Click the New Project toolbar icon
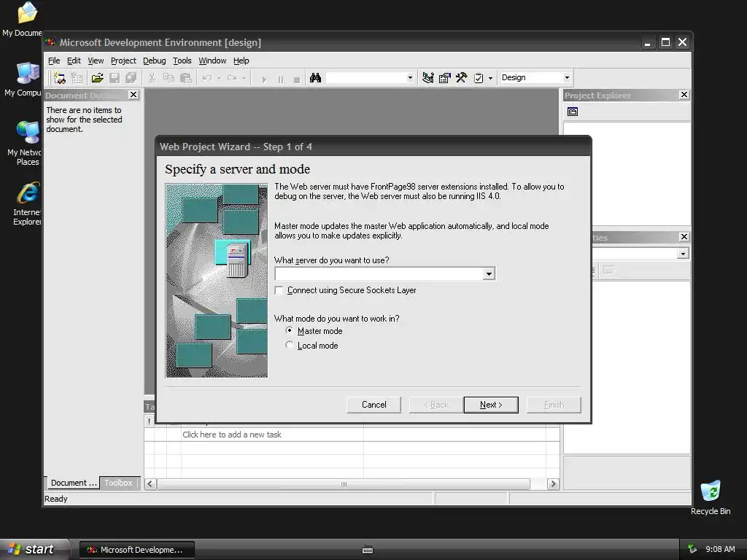 (60, 78)
